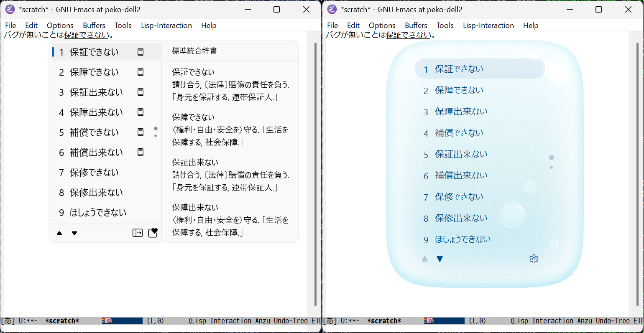This screenshot has height=333, width=644.
Task: Click nyan cat indicator in left mode line
Action: (x=107, y=321)
